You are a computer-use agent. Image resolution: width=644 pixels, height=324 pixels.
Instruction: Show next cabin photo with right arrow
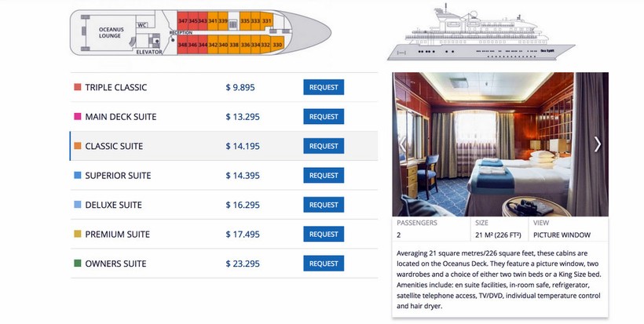(x=598, y=144)
